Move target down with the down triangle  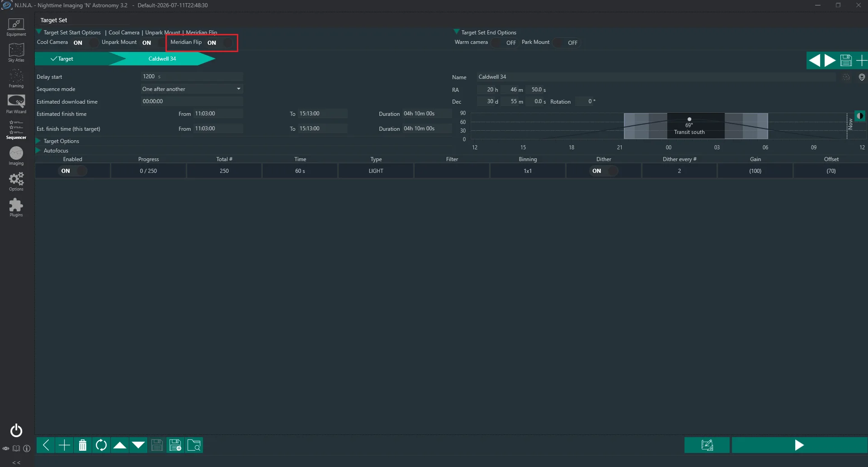[x=138, y=445]
